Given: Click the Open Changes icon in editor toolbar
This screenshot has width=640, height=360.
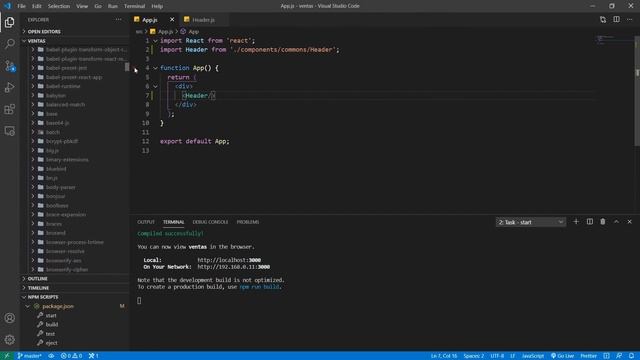Looking at the screenshot, I should (x=603, y=20).
